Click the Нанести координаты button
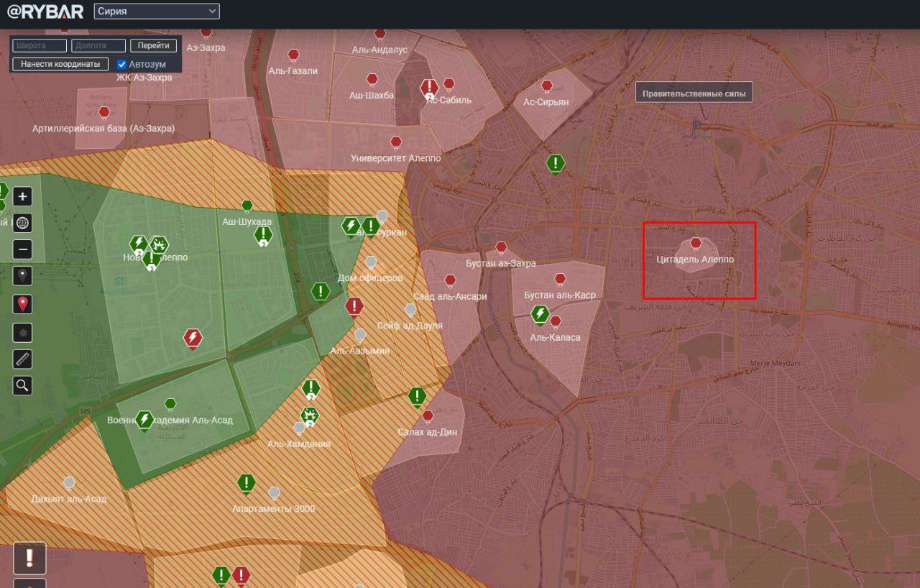920x588 pixels. coord(60,64)
